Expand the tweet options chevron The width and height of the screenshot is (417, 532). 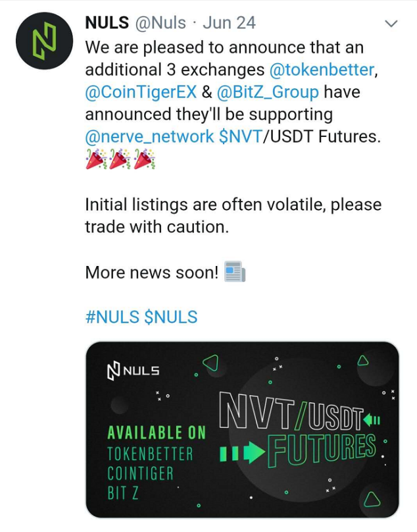pos(391,24)
